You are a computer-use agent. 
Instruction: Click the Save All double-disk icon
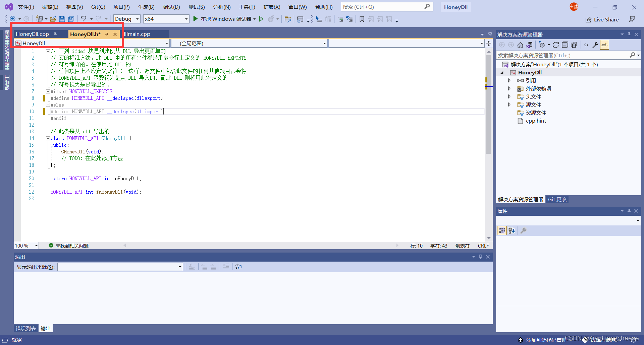tap(71, 19)
